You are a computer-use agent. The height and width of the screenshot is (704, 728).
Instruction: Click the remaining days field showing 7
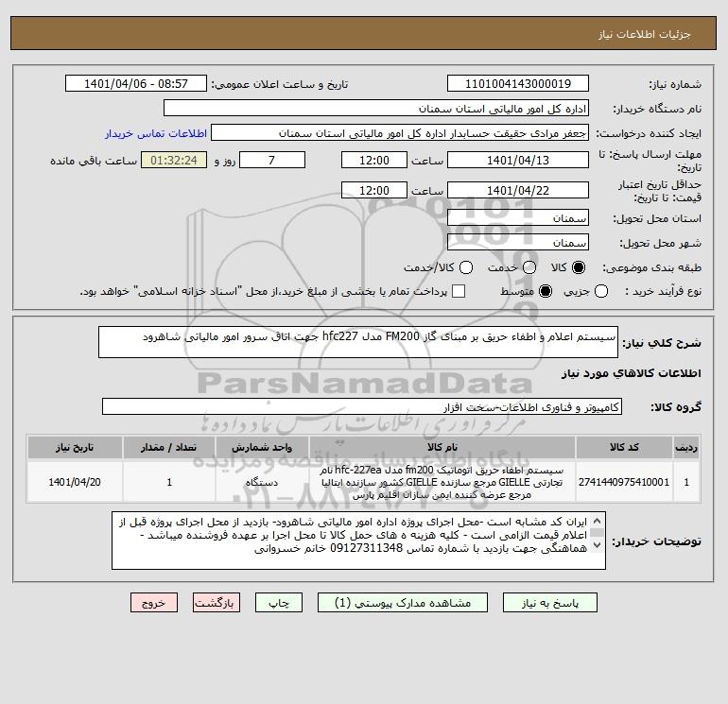point(272,160)
